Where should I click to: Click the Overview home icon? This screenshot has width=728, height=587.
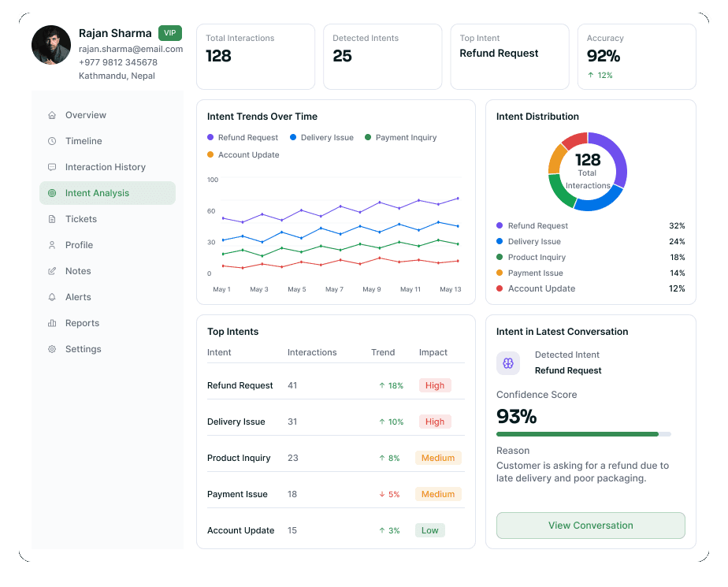click(52, 115)
